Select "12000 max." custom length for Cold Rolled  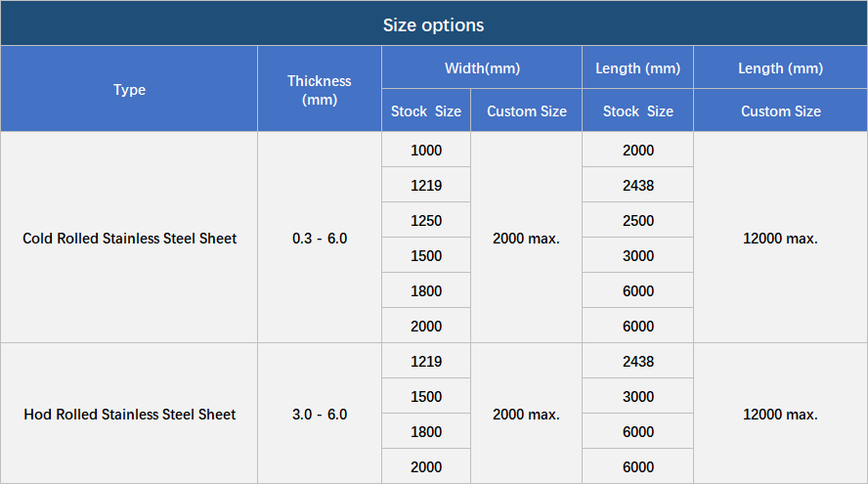(x=780, y=239)
